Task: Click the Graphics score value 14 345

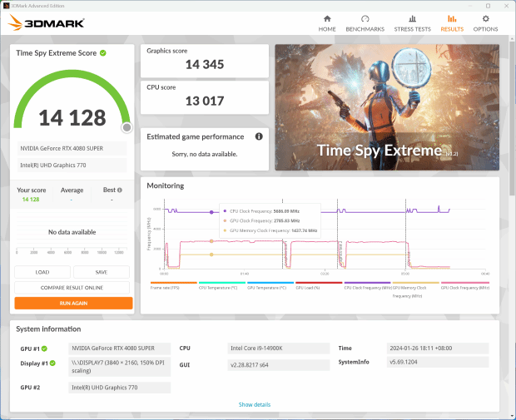Action: pyautogui.click(x=205, y=65)
